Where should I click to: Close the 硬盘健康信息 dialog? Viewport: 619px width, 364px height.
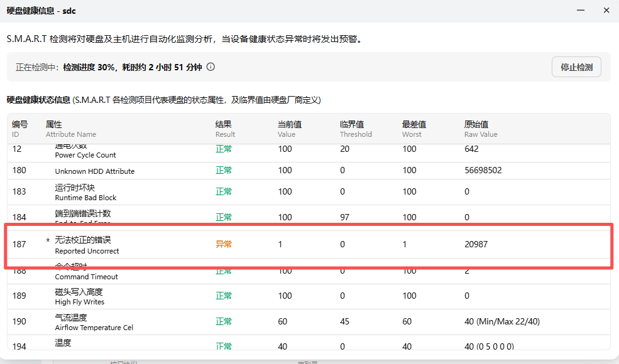click(606, 11)
